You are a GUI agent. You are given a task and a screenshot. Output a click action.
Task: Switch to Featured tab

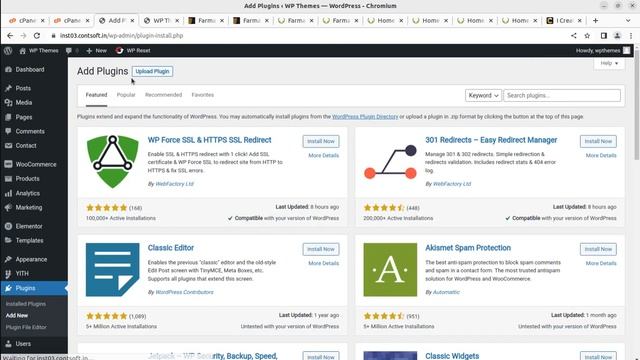coord(96,95)
